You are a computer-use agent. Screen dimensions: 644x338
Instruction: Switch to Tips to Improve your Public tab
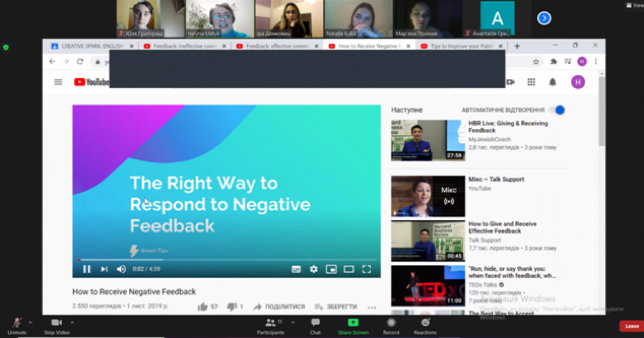tap(460, 46)
